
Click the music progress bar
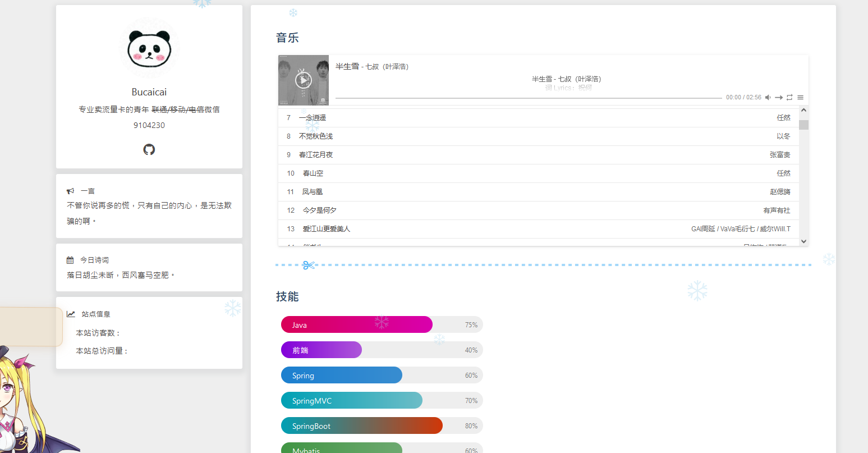pos(527,98)
